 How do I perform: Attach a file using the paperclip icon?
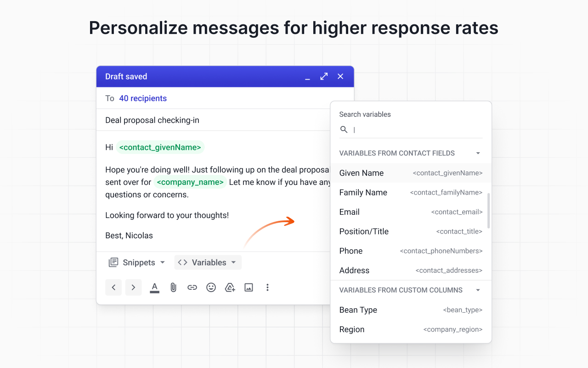point(173,287)
